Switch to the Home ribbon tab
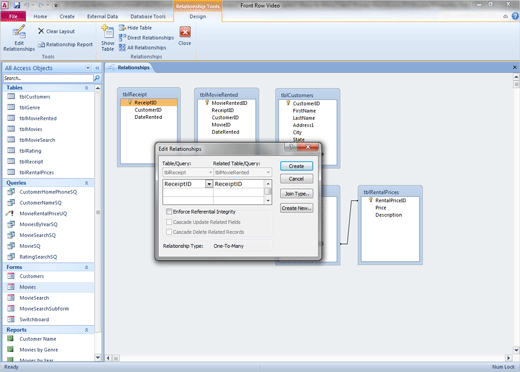Image resolution: width=520 pixels, height=372 pixels. [40, 16]
